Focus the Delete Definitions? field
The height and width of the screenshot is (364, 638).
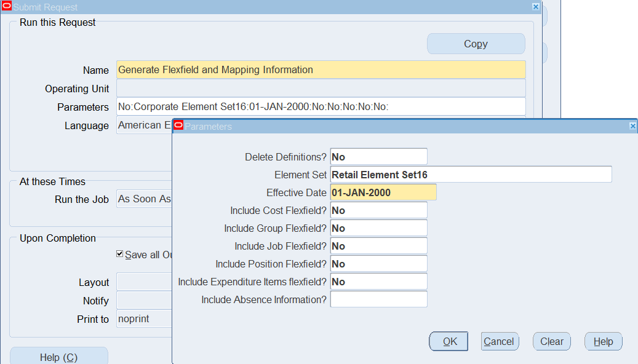click(378, 157)
